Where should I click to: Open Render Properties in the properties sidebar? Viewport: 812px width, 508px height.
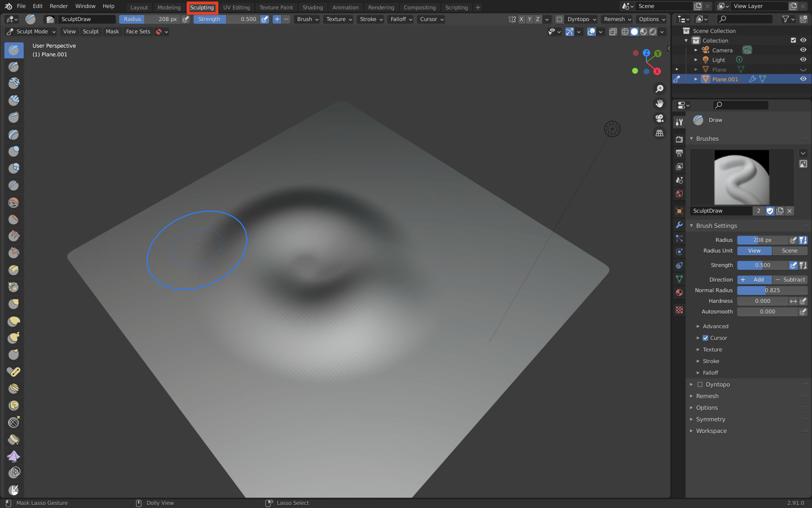point(679,139)
